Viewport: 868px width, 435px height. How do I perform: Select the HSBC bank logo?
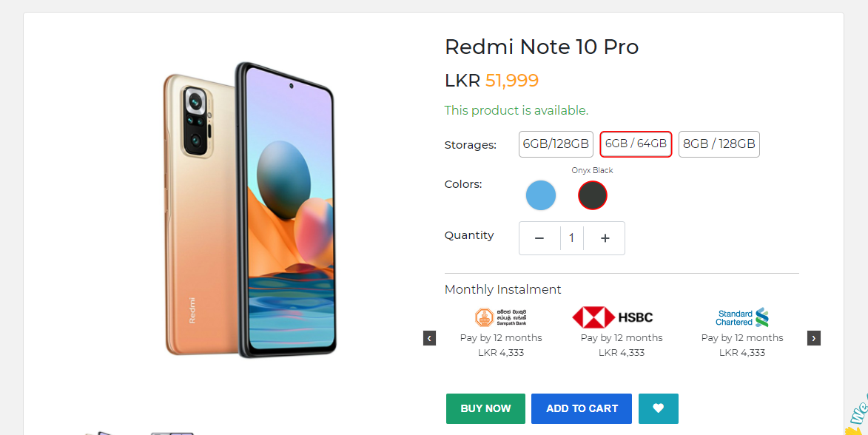point(612,317)
